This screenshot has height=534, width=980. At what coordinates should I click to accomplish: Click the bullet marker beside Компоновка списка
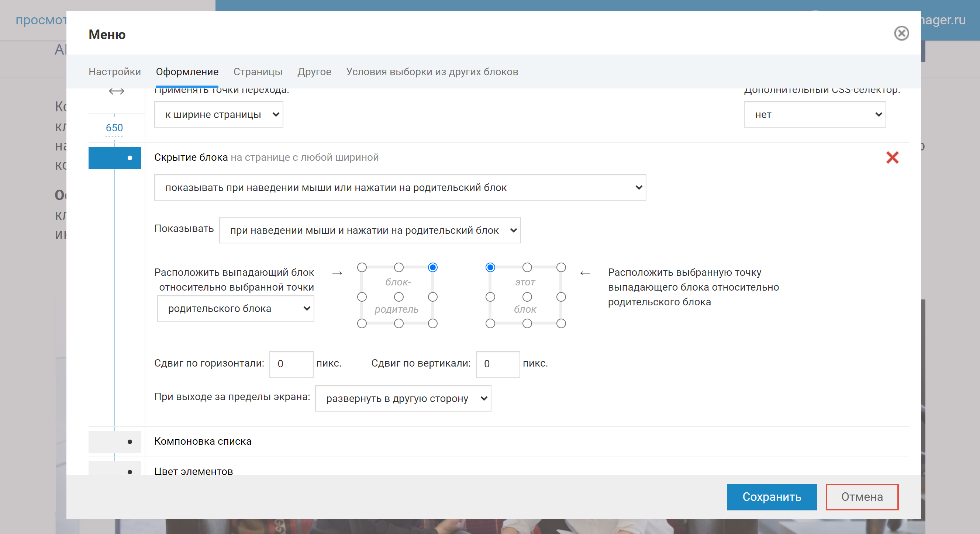tap(130, 442)
